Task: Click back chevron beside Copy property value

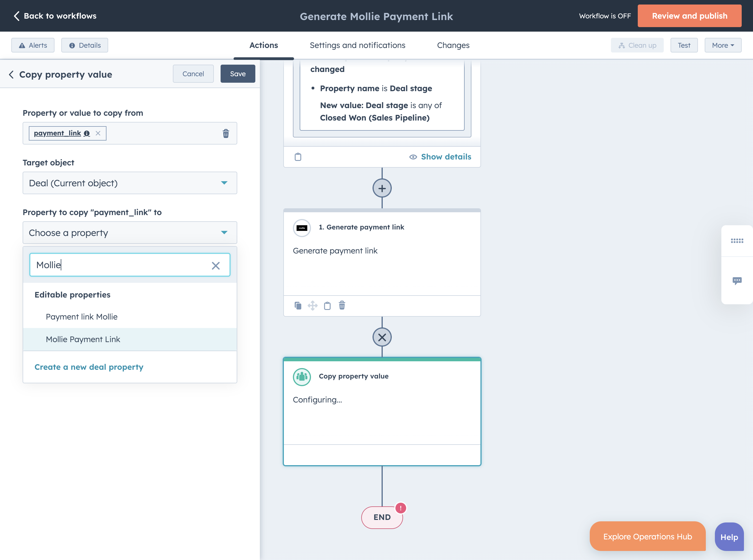Action: point(12,74)
